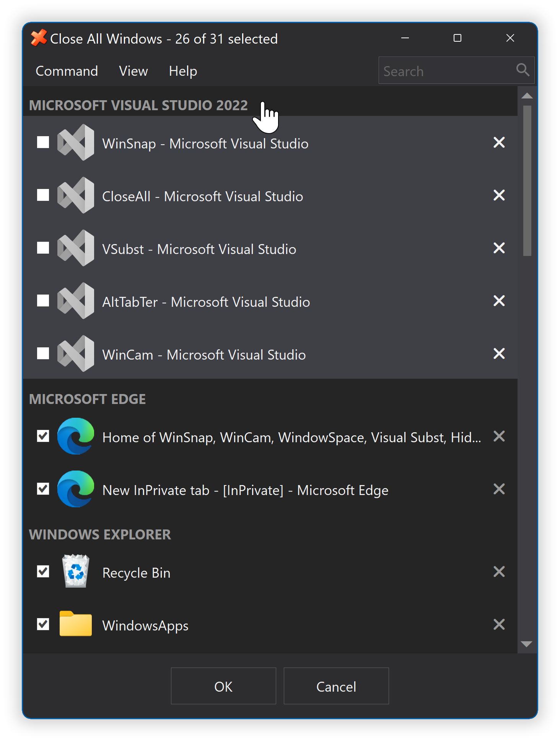Select the CloseAll - Microsoft Visual Studio row text
Image resolution: width=560 pixels, height=741 pixels.
[x=203, y=196]
